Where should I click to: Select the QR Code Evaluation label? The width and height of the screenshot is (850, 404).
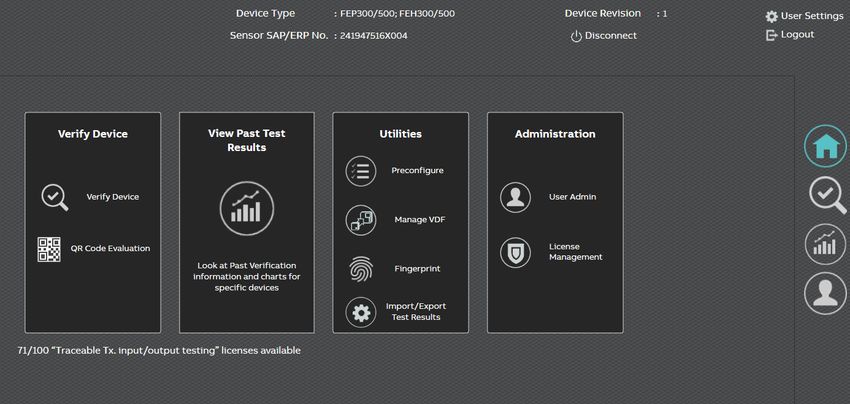111,248
